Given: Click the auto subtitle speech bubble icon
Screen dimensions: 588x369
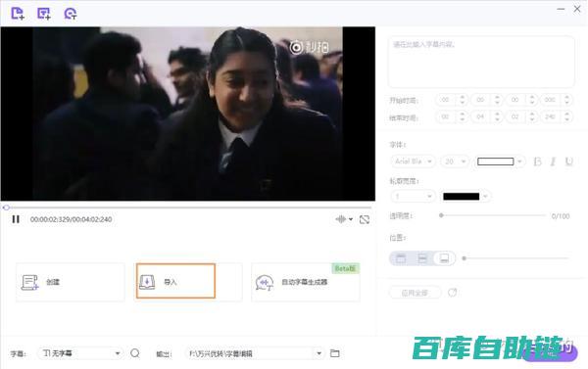Looking at the screenshot, I should click(265, 283).
